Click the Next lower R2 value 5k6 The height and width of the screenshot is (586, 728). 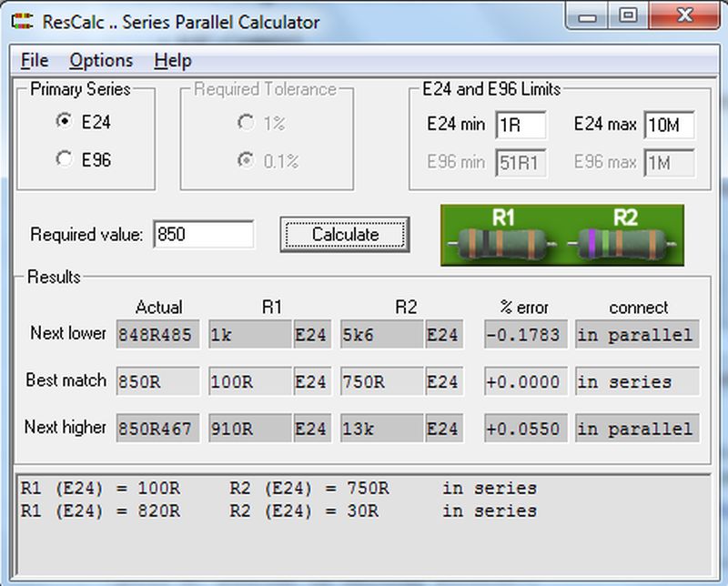coord(382,334)
